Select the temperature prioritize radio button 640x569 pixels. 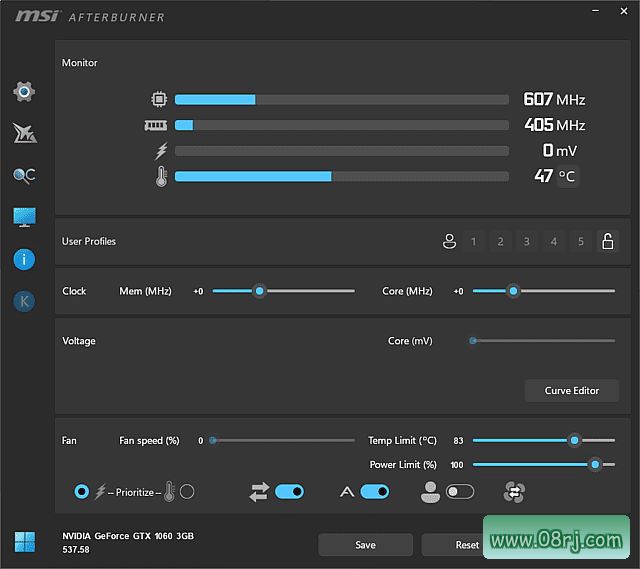pos(187,492)
